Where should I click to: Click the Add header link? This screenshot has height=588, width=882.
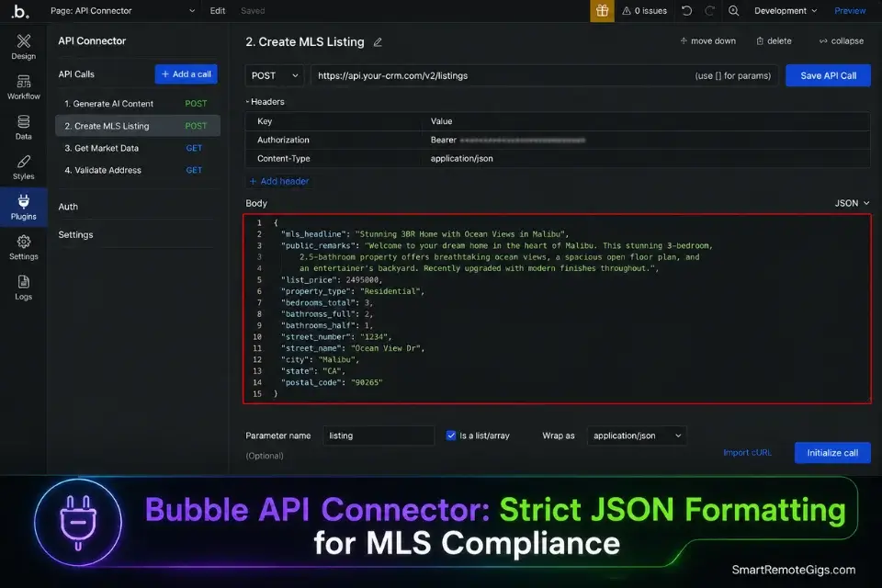[x=279, y=181]
